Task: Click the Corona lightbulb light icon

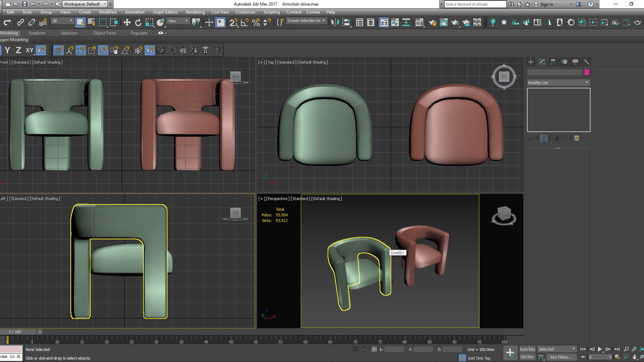Action: tap(493, 22)
